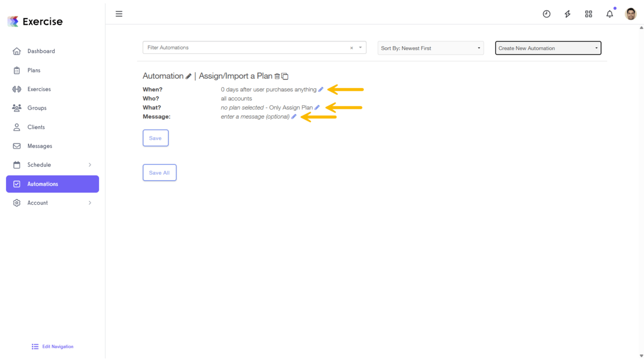Delete the automation using the trash icon
This screenshot has height=362, width=644.
point(277,76)
